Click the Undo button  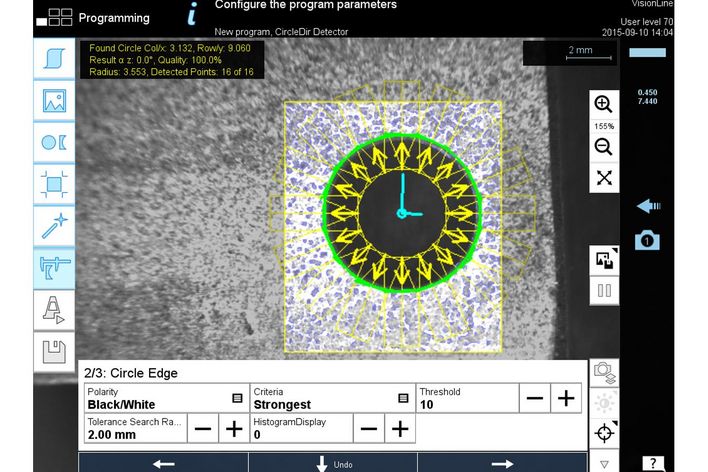[332, 463]
